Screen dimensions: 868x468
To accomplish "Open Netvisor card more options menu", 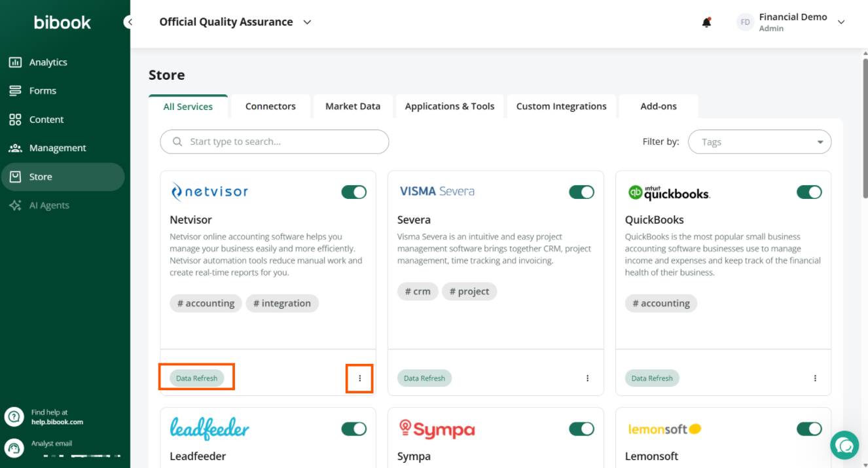I will (x=359, y=378).
